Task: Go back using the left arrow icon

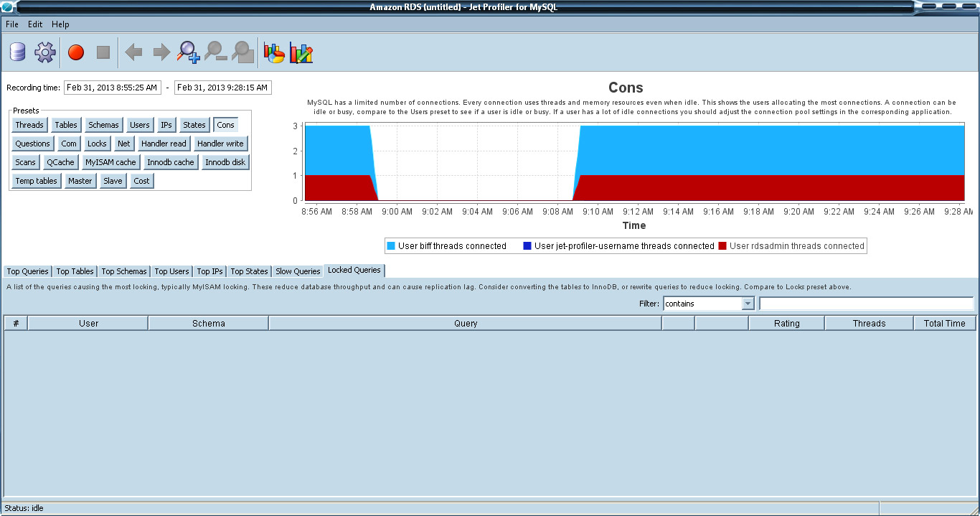Action: [x=133, y=52]
